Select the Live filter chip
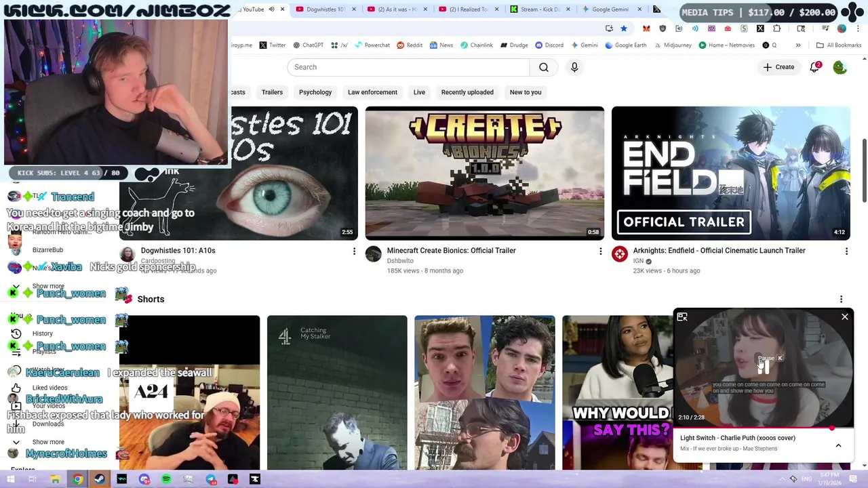 [x=419, y=92]
